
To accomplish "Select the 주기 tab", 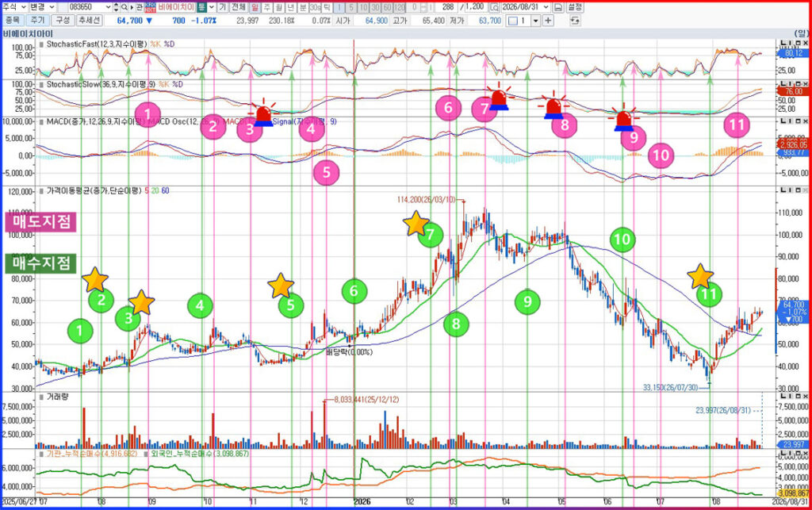I will (x=37, y=20).
